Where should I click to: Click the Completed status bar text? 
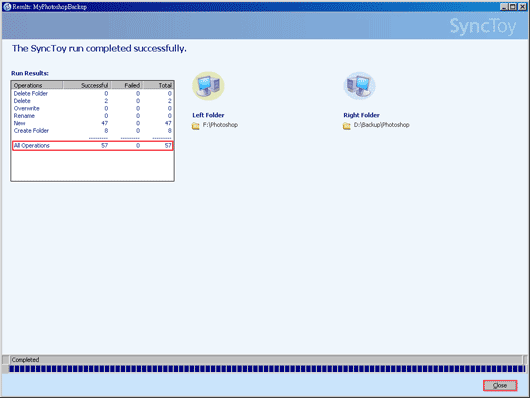[x=25, y=359]
